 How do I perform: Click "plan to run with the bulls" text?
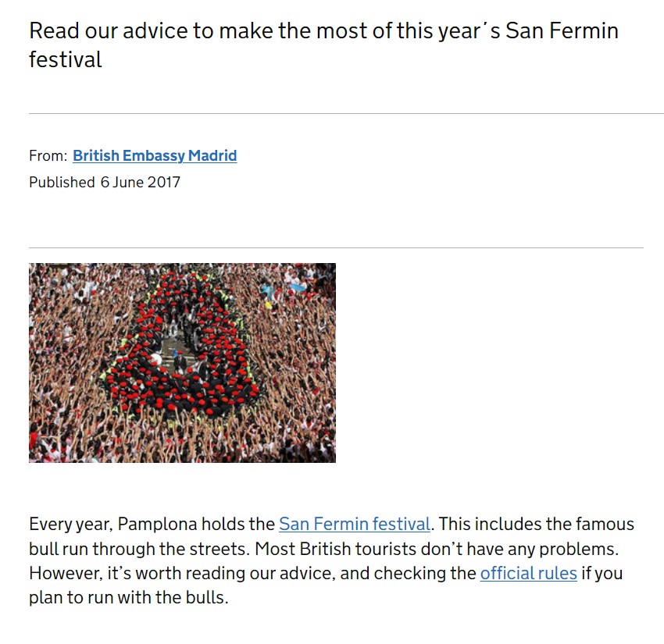(x=127, y=599)
